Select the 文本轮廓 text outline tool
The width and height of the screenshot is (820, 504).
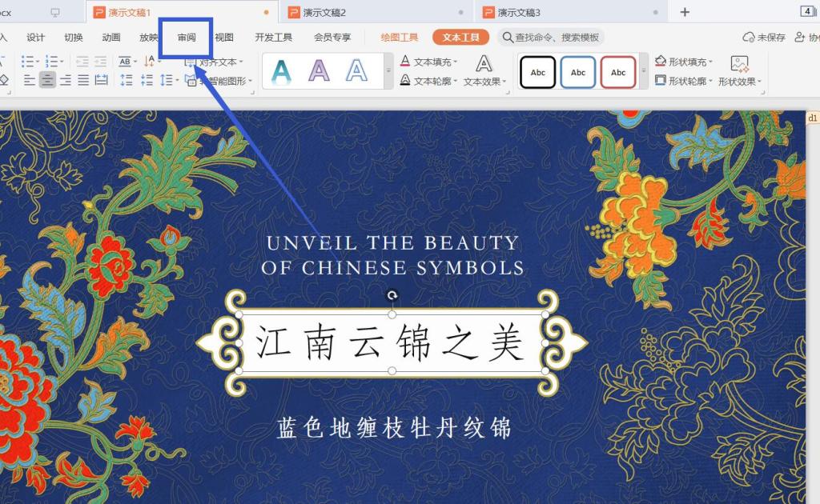(x=432, y=80)
